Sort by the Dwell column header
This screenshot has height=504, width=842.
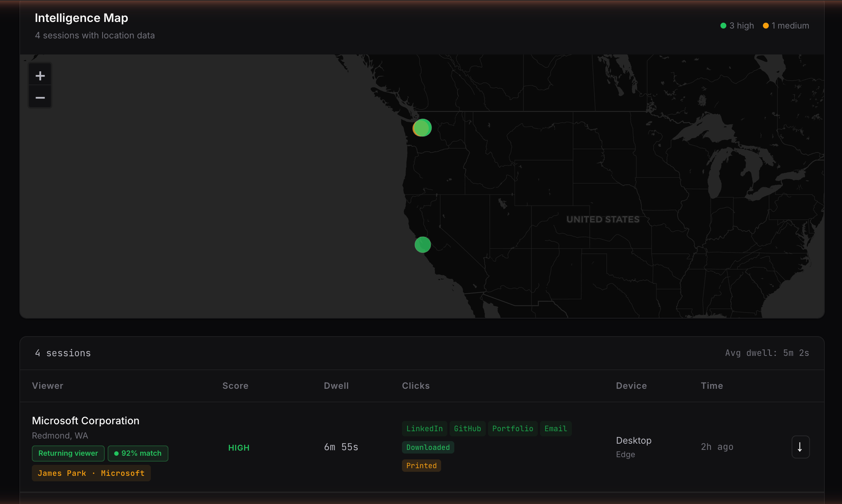click(336, 385)
